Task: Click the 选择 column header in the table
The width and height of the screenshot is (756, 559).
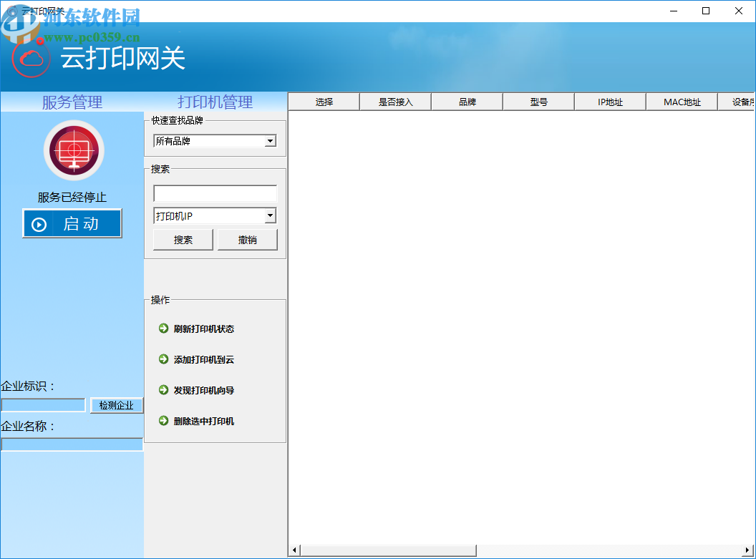Action: point(323,102)
